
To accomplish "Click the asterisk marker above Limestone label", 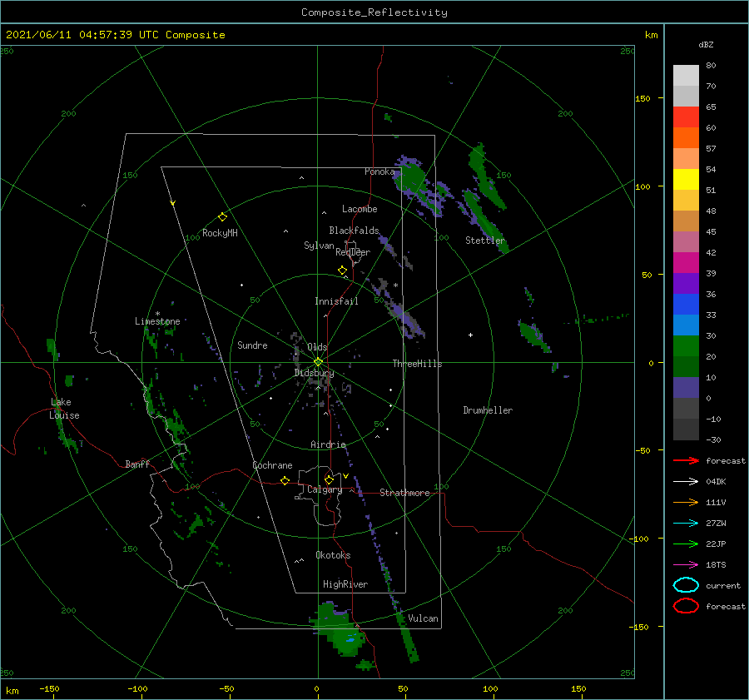I will [157, 314].
